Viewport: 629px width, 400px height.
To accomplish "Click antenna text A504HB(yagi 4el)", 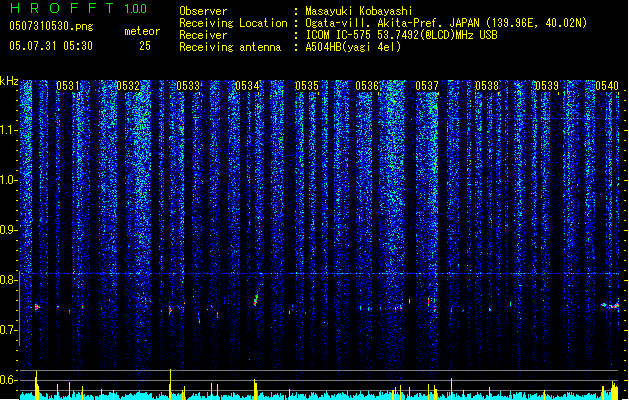I will [x=353, y=47].
